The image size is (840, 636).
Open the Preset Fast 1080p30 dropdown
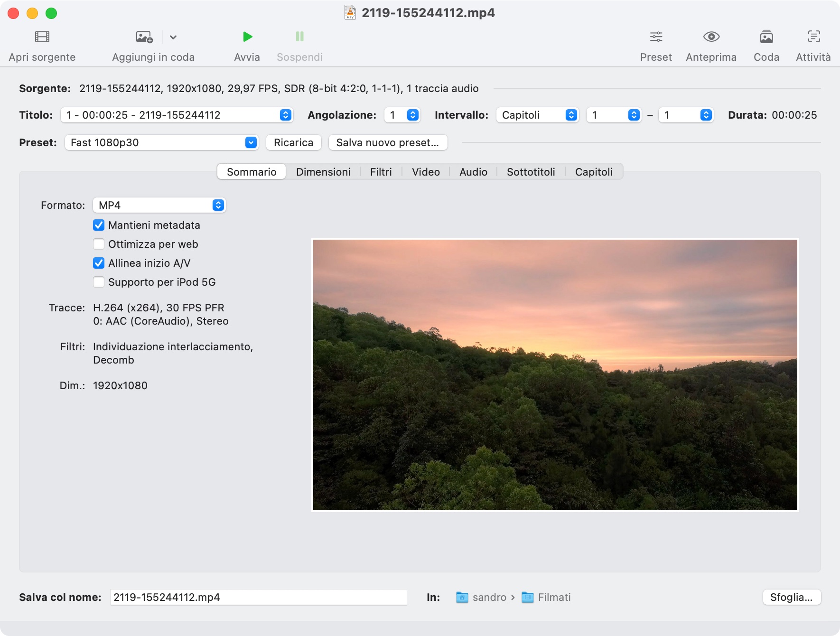tap(161, 142)
